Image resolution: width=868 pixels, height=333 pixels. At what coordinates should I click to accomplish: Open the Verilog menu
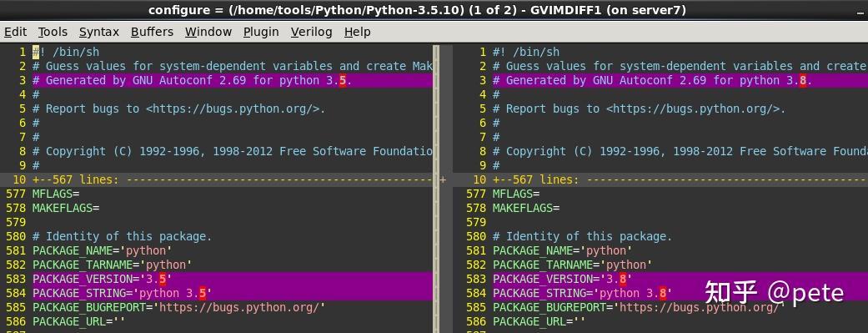click(x=312, y=33)
